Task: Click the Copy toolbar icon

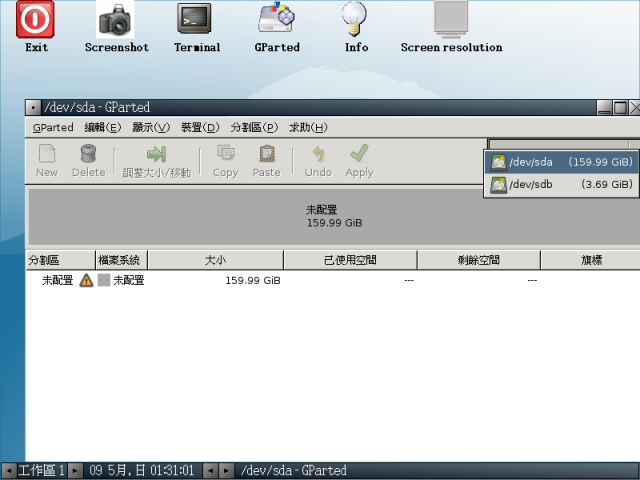Action: tap(226, 161)
